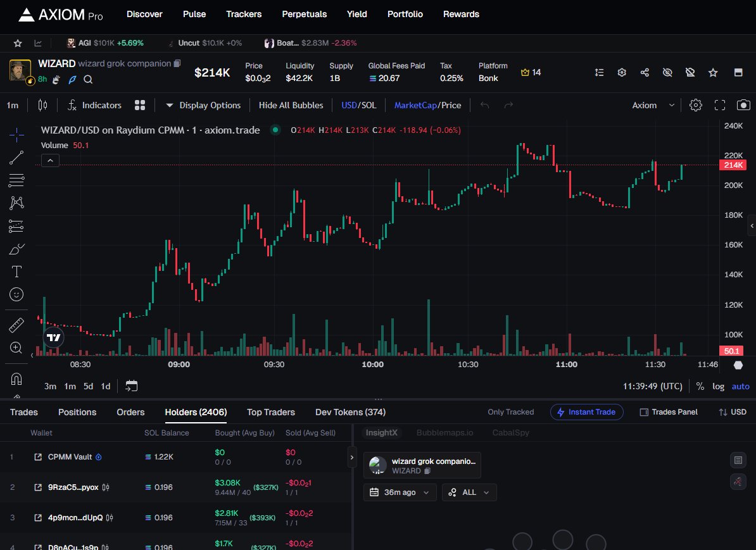Switch to the Trades tab

coord(23,412)
